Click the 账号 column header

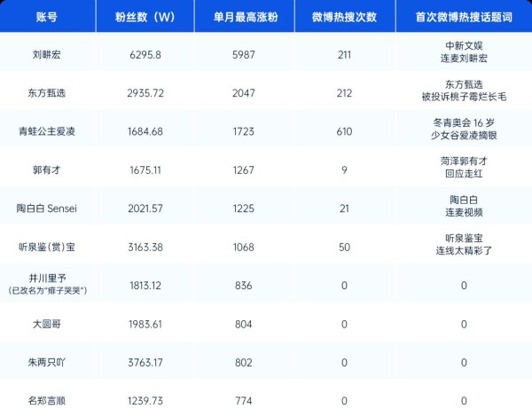click(x=48, y=17)
